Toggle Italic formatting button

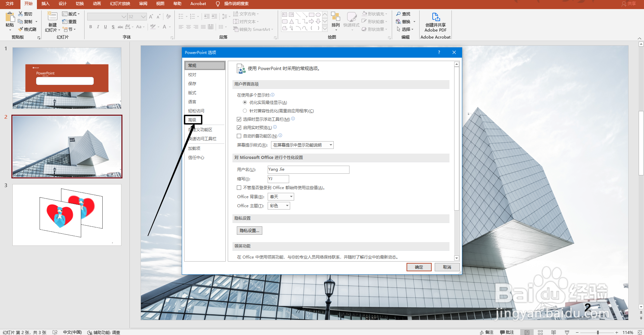(x=98, y=27)
